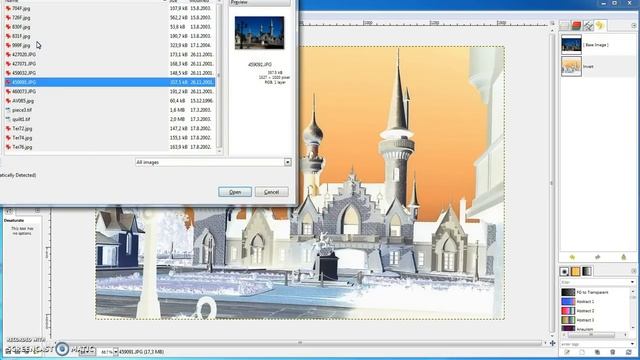Click the Desaturate tool options label
Viewport: 640px width, 360px height.
coord(14,220)
